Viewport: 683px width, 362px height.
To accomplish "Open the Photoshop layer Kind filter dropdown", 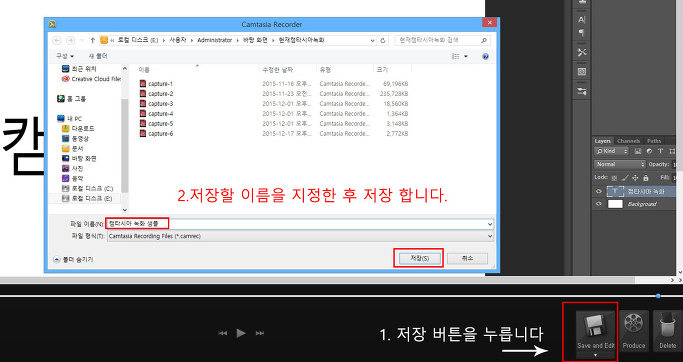I will click(x=612, y=151).
